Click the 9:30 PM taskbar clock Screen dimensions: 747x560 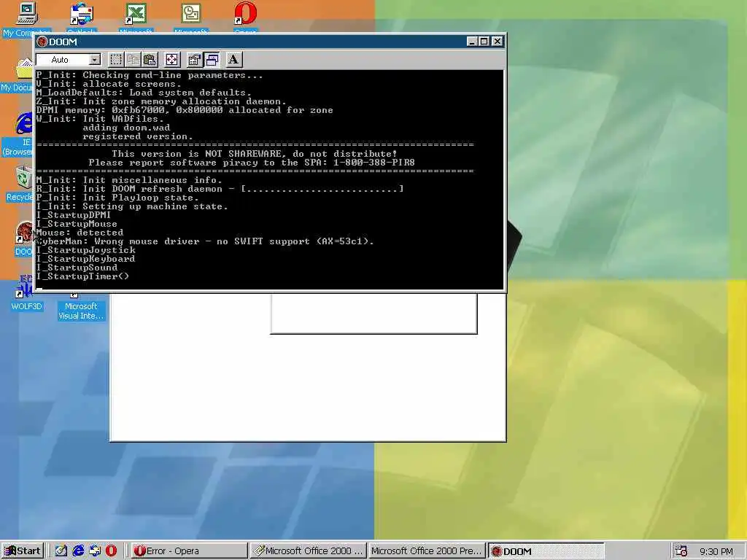point(716,551)
